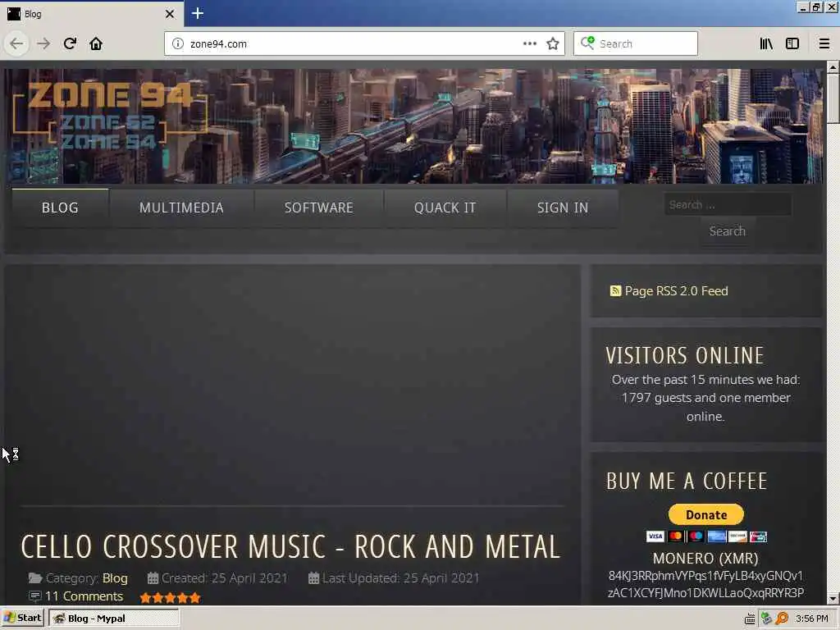The image size is (840, 630).
Task: Open the hamburger application menu
Action: tap(824, 43)
